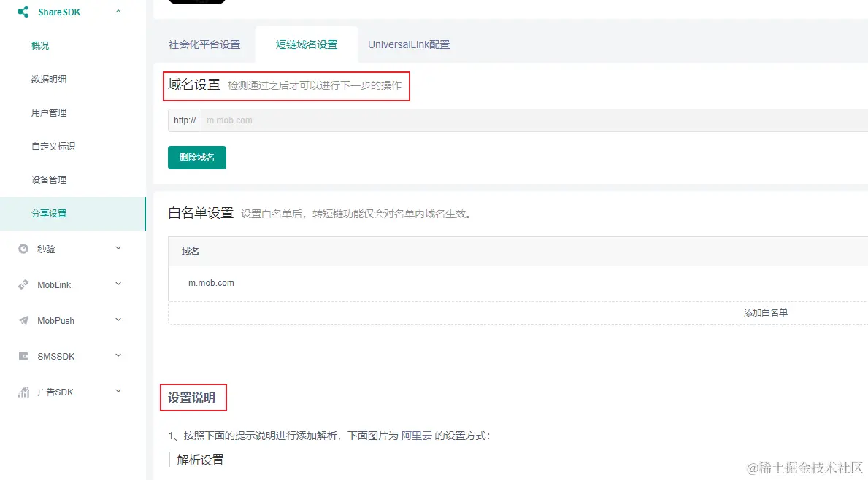This screenshot has width=868, height=480.
Task: Click the 秒验 sidebar icon
Action: coord(23,249)
